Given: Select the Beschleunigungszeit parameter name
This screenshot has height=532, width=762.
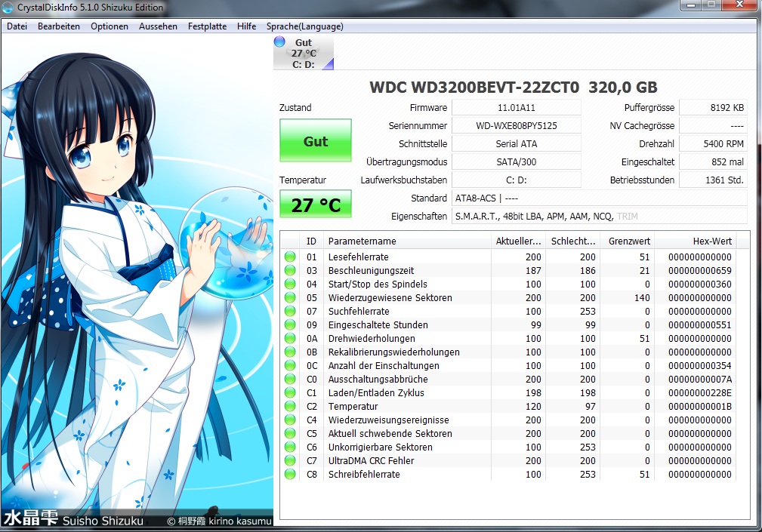Looking at the screenshot, I should pos(371,270).
